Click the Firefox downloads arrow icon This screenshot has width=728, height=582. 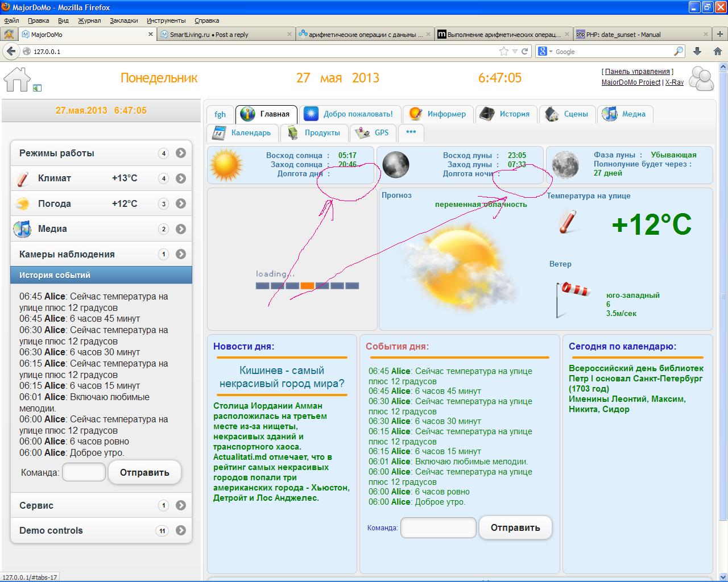point(697,51)
